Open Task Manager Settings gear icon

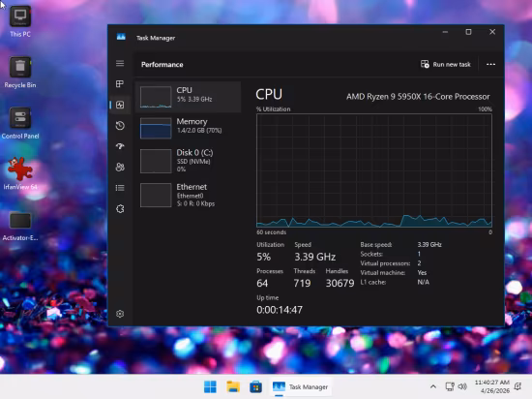[120, 314]
